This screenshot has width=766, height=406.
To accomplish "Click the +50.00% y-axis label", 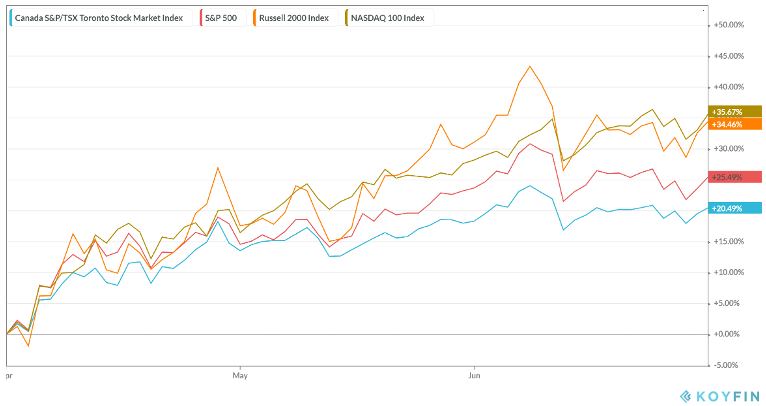I will coord(728,25).
